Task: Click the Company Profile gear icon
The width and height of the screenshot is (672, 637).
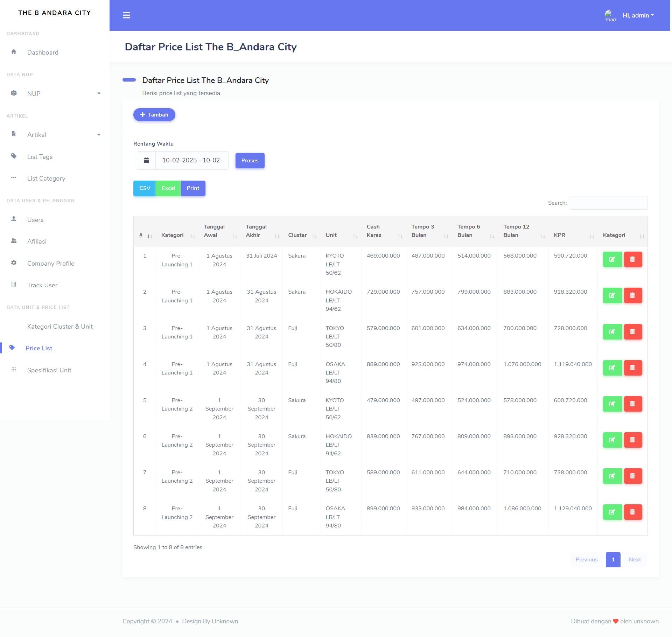Action: (14, 263)
